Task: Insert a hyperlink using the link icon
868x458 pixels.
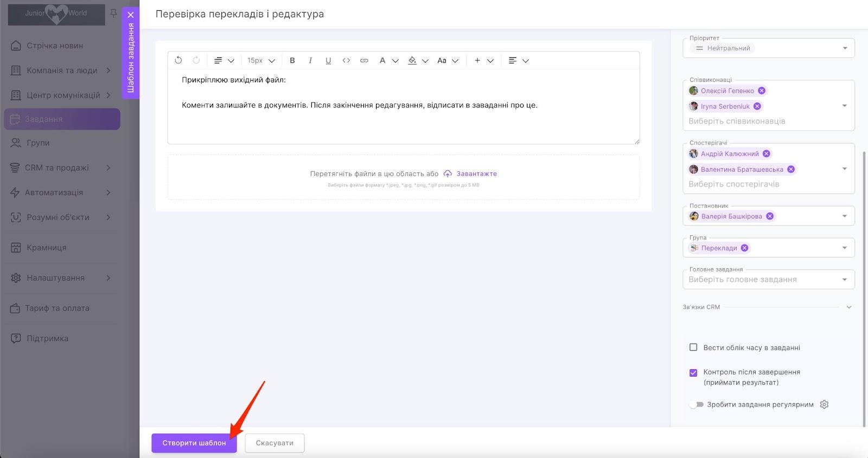Action: [x=364, y=61]
